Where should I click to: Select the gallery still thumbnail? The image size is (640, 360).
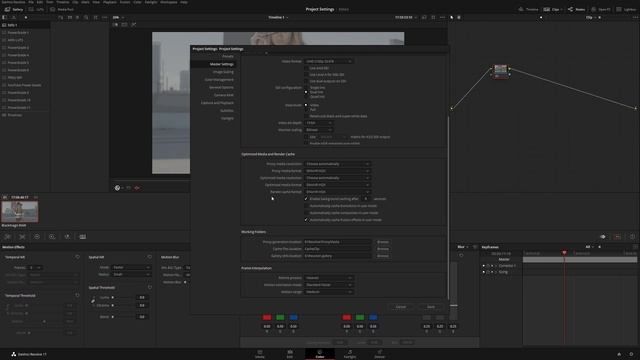[20, 211]
